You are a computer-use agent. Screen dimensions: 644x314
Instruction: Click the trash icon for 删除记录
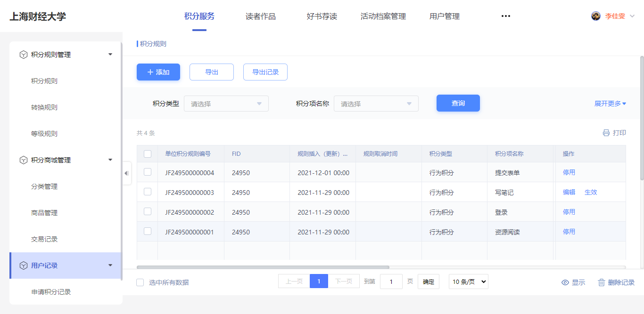602,282
